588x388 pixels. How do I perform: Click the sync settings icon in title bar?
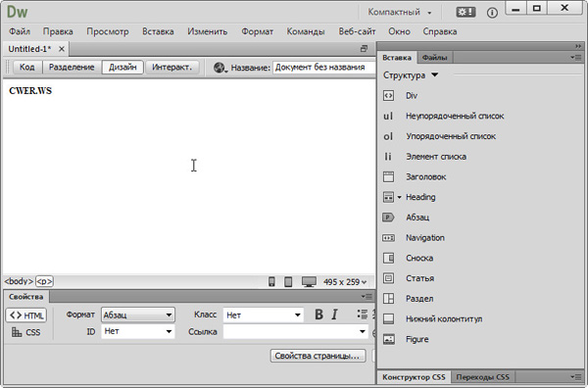[465, 13]
